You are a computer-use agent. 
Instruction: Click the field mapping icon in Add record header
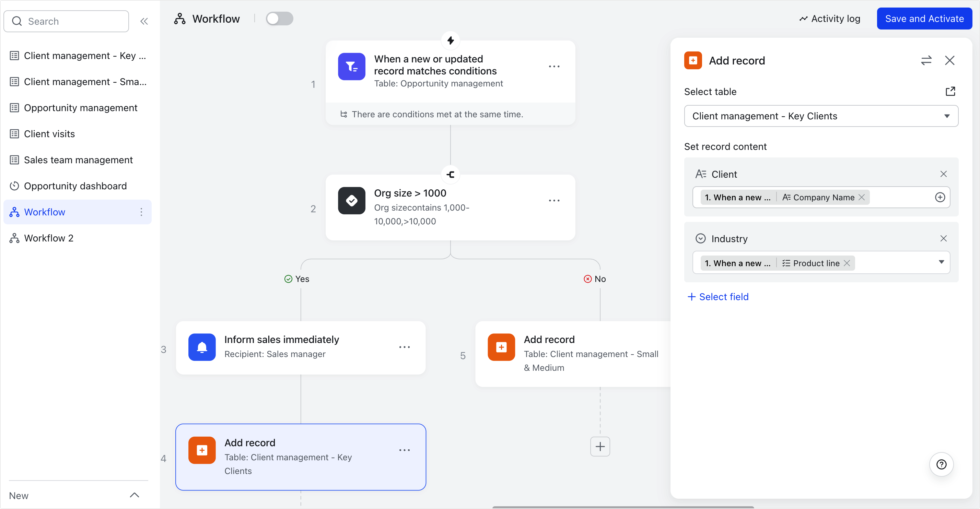coord(927,60)
